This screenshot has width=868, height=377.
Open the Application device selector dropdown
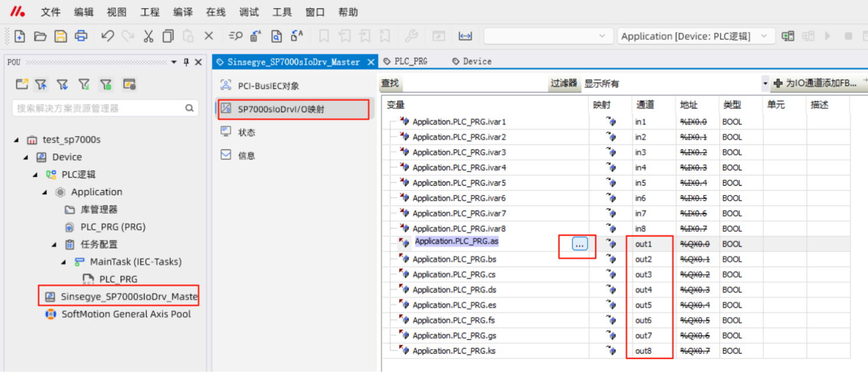click(x=764, y=36)
